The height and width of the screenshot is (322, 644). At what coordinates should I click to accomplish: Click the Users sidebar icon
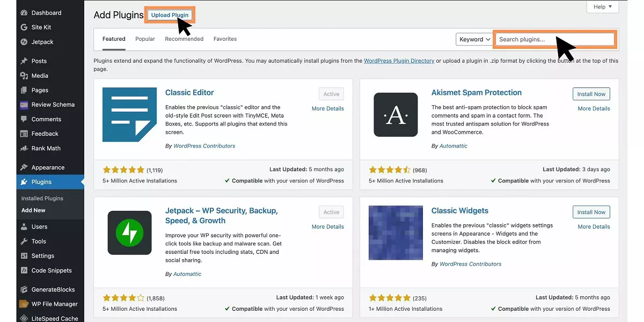point(24,227)
